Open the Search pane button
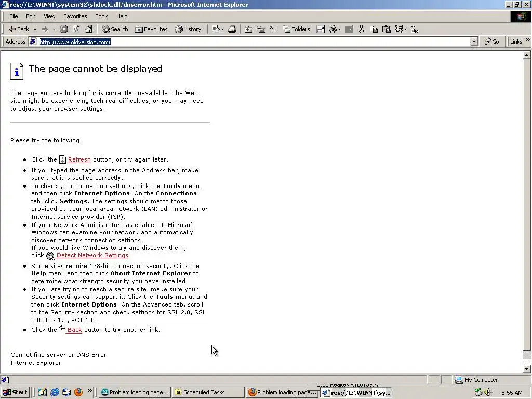532x399 pixels. [115, 29]
